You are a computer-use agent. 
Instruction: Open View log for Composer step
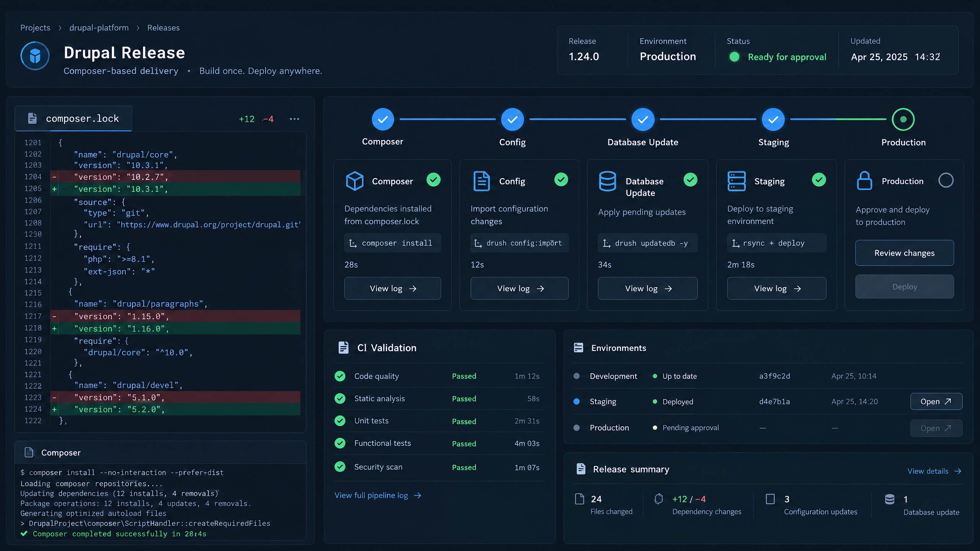click(x=392, y=289)
